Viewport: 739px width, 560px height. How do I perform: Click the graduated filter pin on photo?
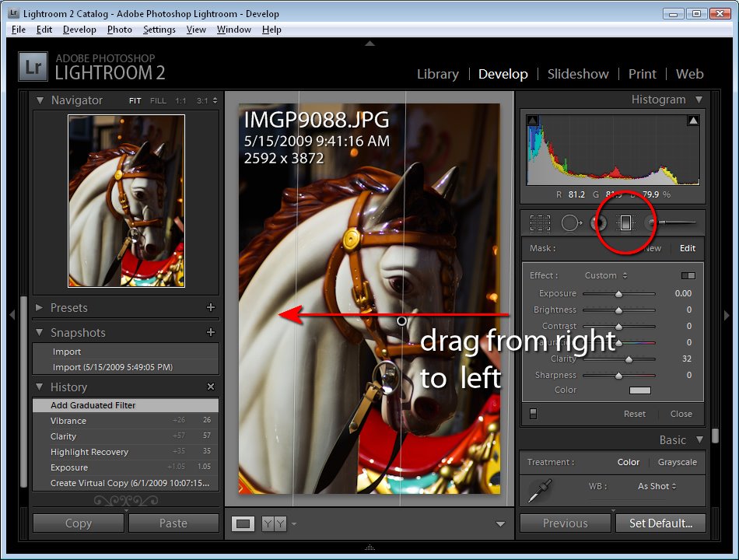[x=401, y=321]
